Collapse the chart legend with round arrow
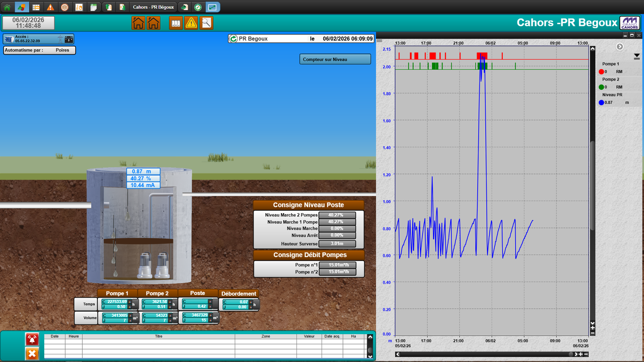This screenshot has width=644, height=362. 620,46
